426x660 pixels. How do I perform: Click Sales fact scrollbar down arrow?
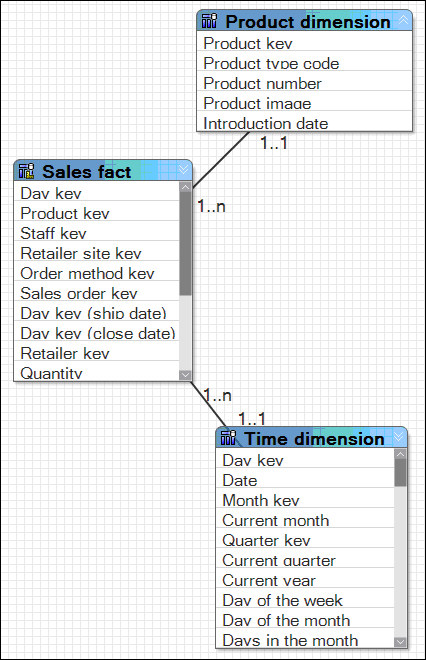click(x=185, y=375)
